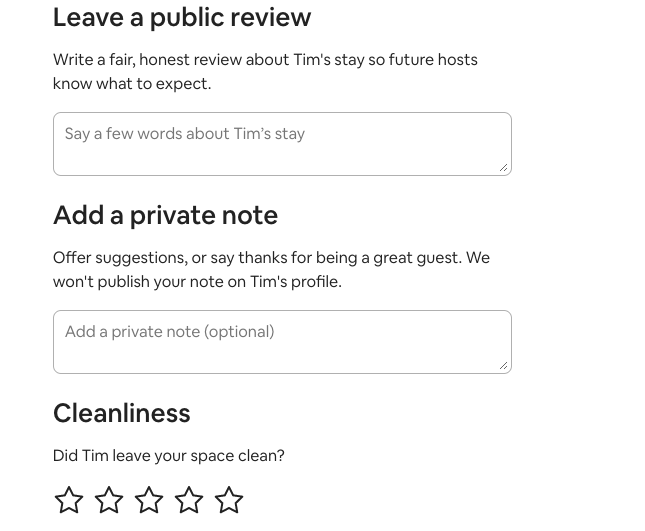The height and width of the screenshot is (531, 645).
Task: Rate cleanliness with one star
Action: click(69, 499)
